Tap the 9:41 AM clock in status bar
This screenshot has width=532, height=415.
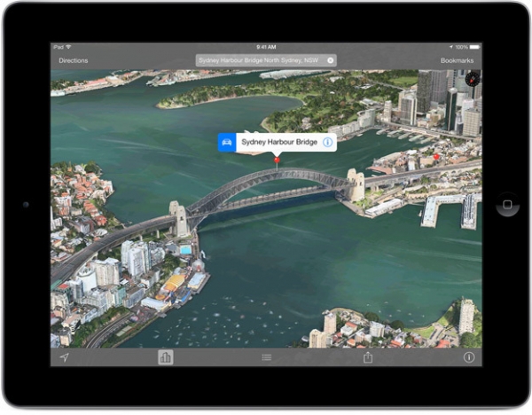pyautogui.click(x=266, y=47)
